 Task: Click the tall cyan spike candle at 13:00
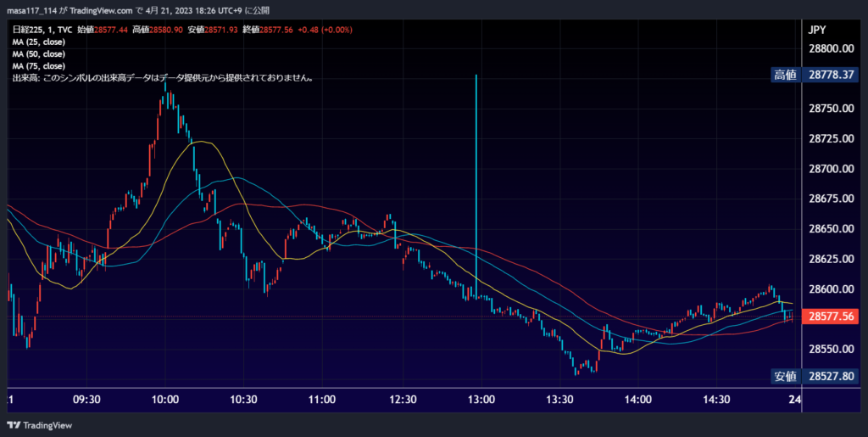click(476, 186)
